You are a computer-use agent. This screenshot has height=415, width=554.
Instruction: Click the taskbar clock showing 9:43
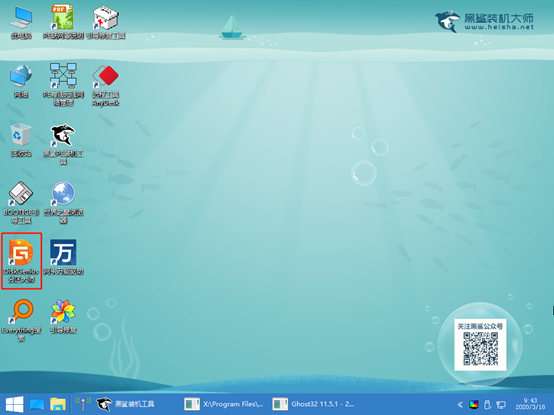pyautogui.click(x=530, y=404)
